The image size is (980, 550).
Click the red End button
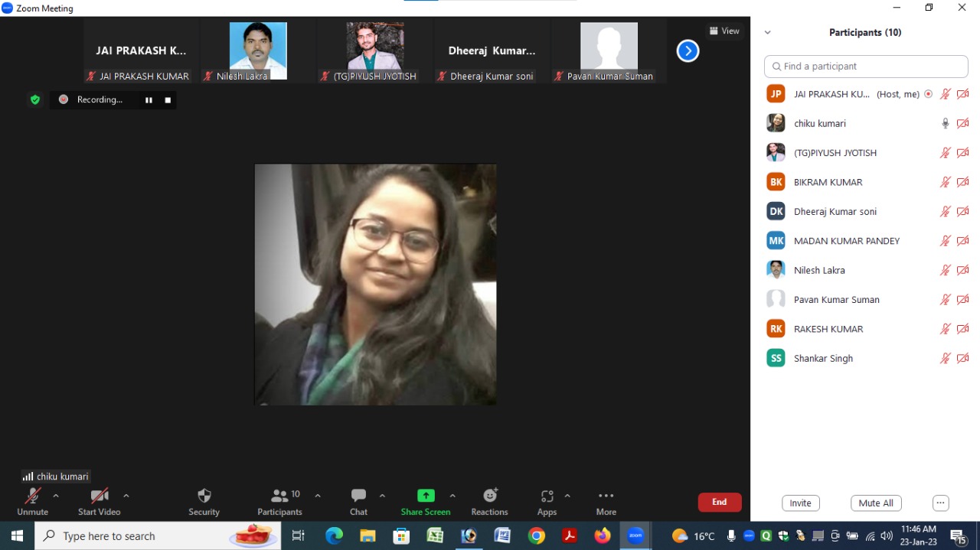(720, 503)
